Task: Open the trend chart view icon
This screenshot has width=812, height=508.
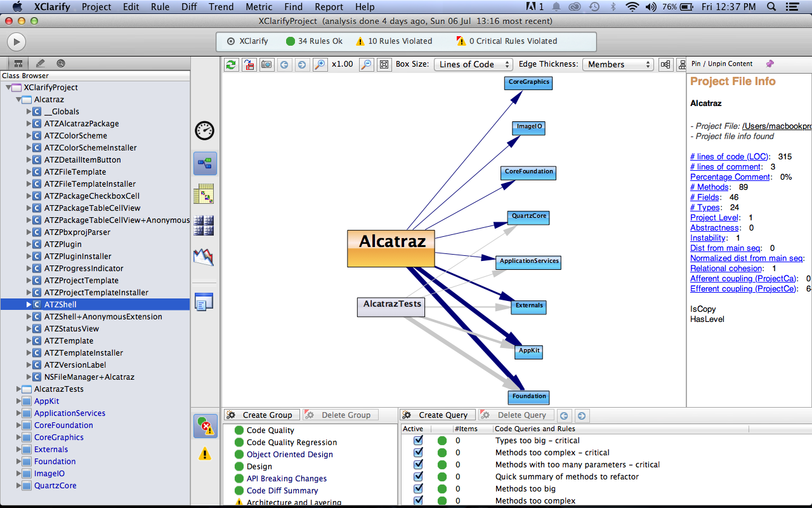Action: (204, 257)
